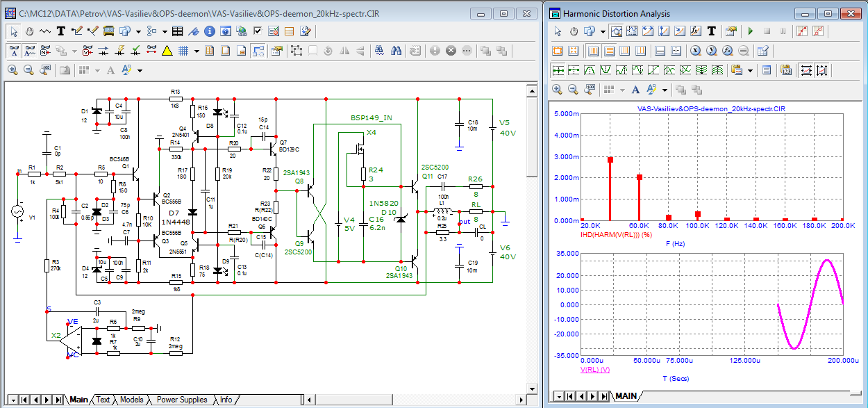This screenshot has height=408, width=868.
Task: Expand the text highlight color dropdown in analysis window
Action: (x=665, y=90)
